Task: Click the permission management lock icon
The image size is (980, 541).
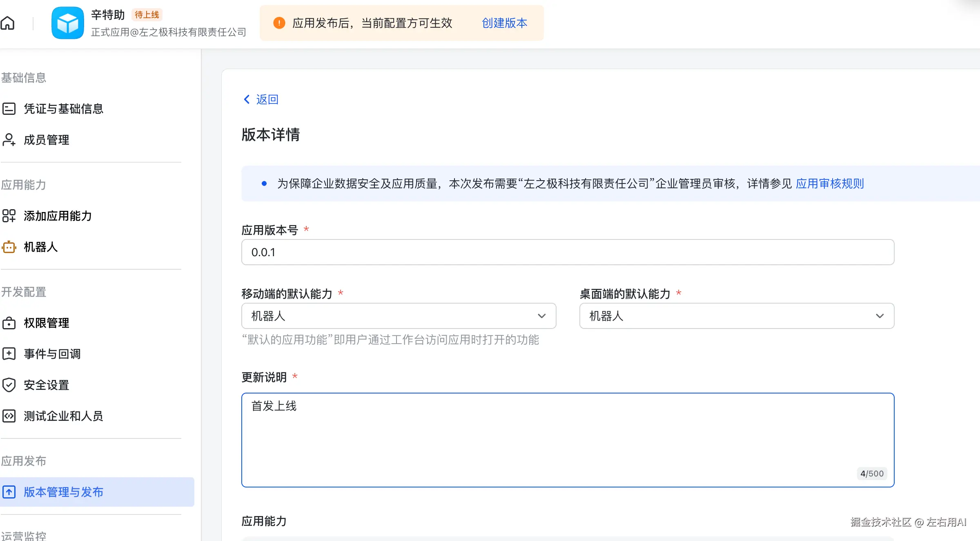Action: tap(9, 323)
